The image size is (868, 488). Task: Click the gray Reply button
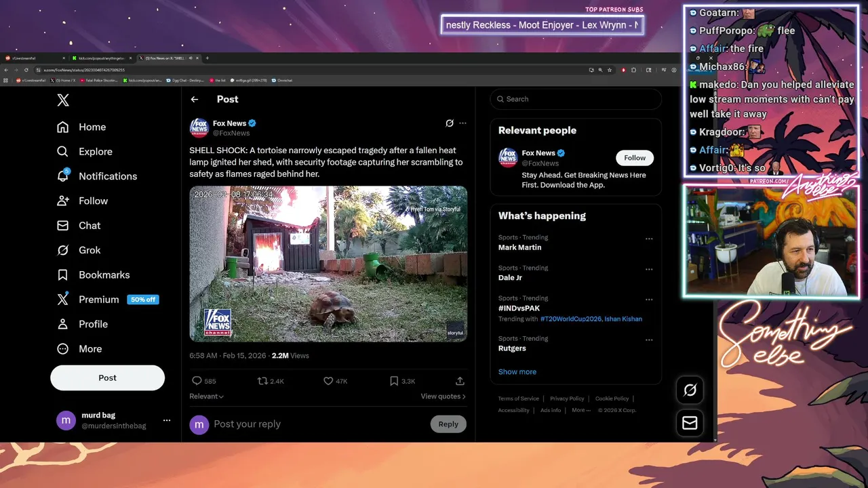pyautogui.click(x=448, y=424)
